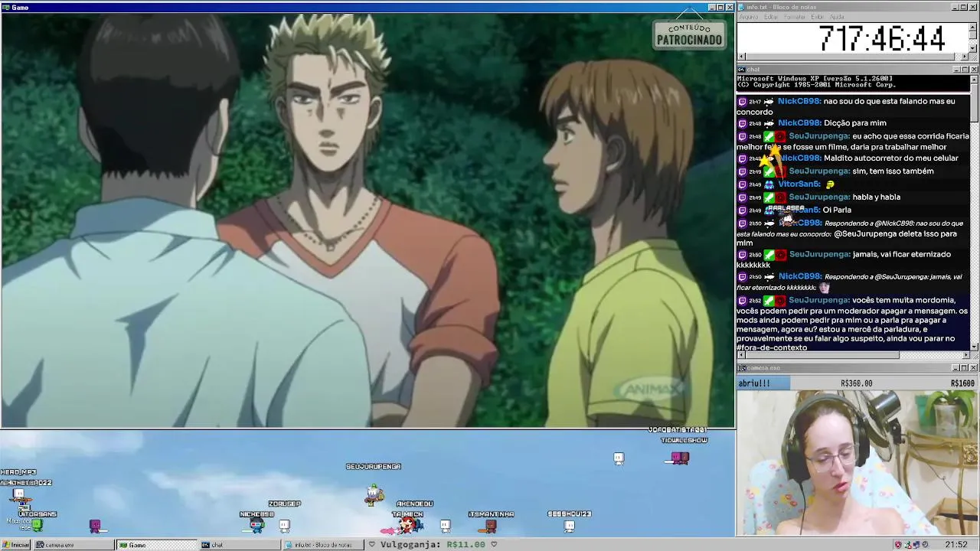Click Vulgoganja donation ticker text

tap(433, 545)
